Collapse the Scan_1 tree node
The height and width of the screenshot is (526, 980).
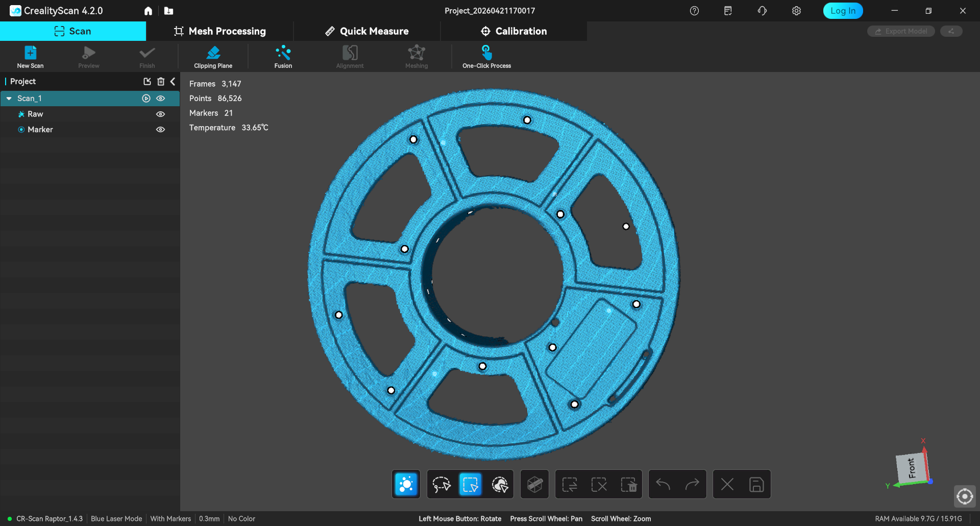tap(9, 99)
